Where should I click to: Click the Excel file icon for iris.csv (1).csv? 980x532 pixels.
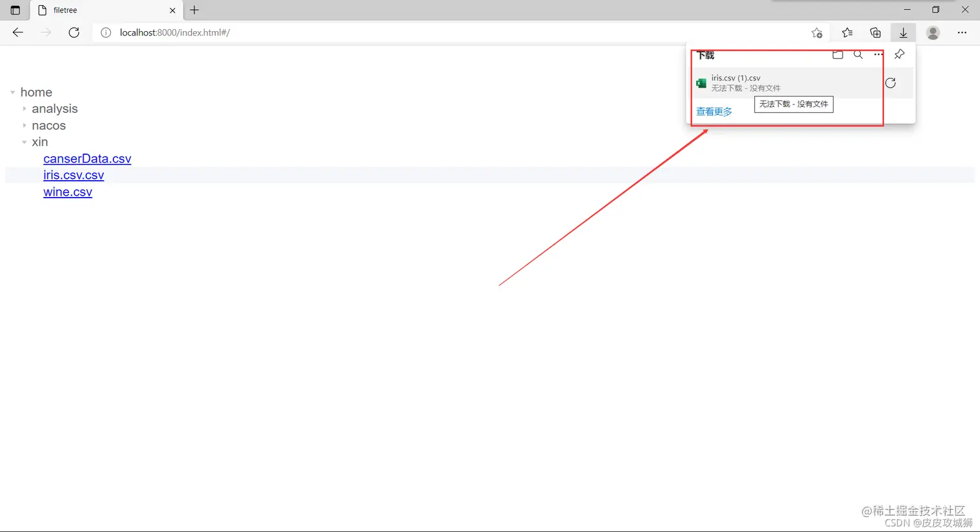[x=701, y=83]
